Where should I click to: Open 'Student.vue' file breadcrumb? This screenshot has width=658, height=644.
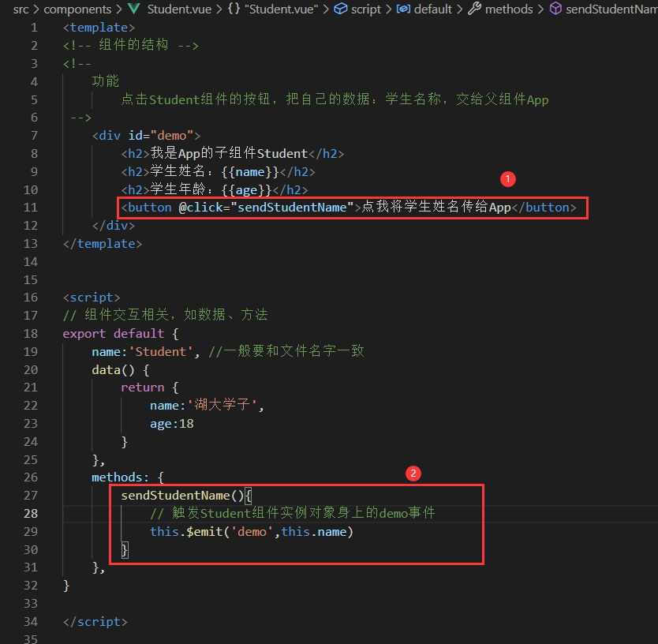click(179, 9)
